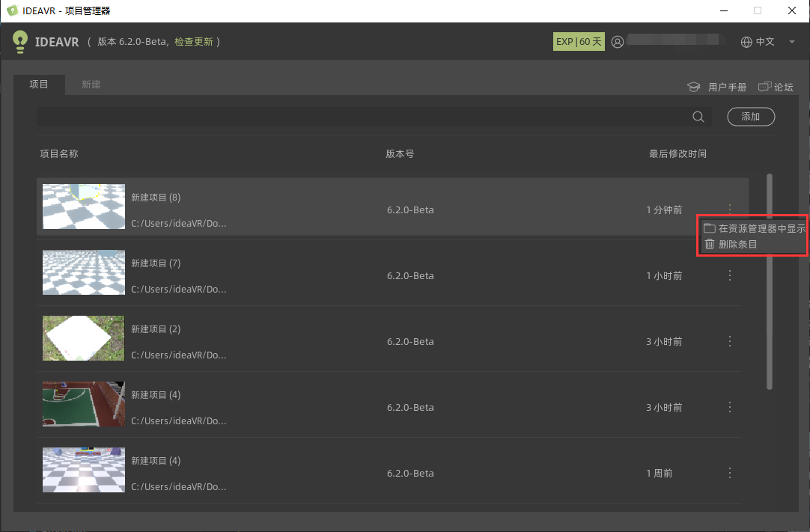The image size is (810, 532).
Task: Switch to the 项目 tab
Action: click(x=39, y=85)
